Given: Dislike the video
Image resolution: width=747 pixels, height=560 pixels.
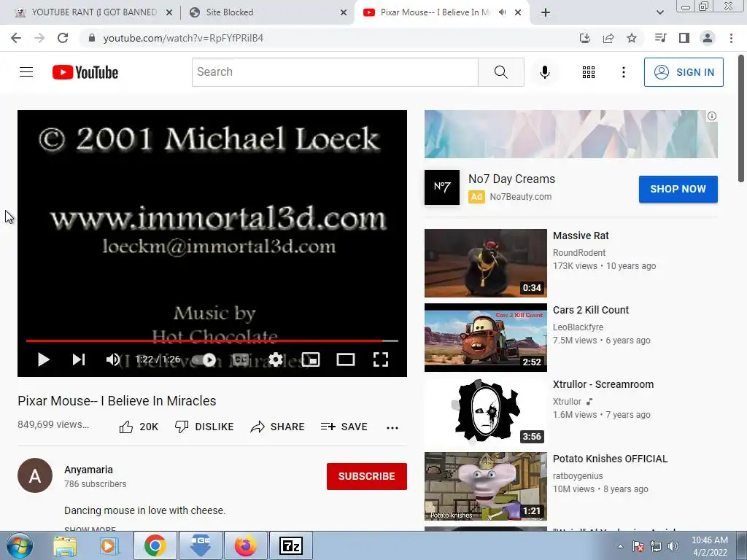Looking at the screenshot, I should tap(204, 427).
